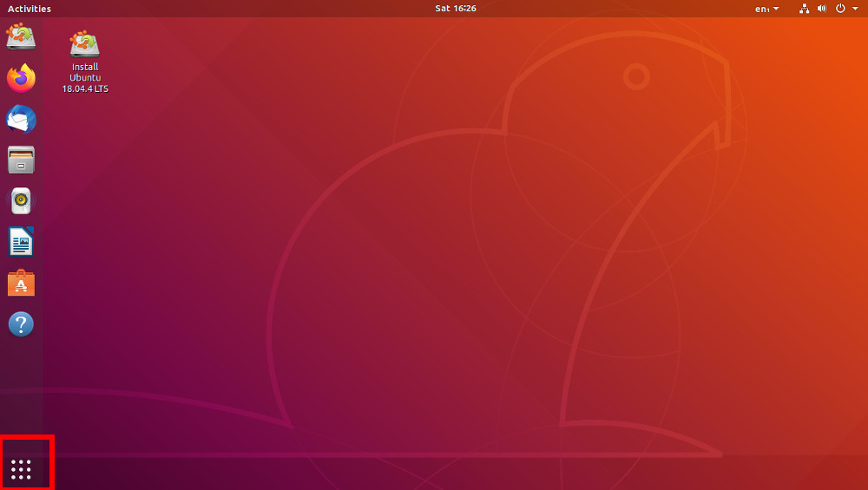The image size is (868, 490).
Task: Open the Activities overview
Action: coord(30,9)
